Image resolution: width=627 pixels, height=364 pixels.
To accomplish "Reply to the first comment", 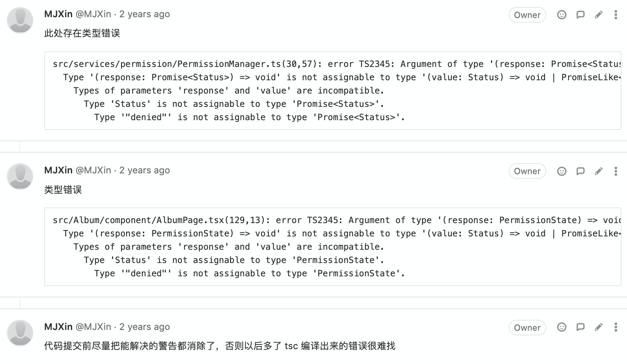I will tap(580, 15).
